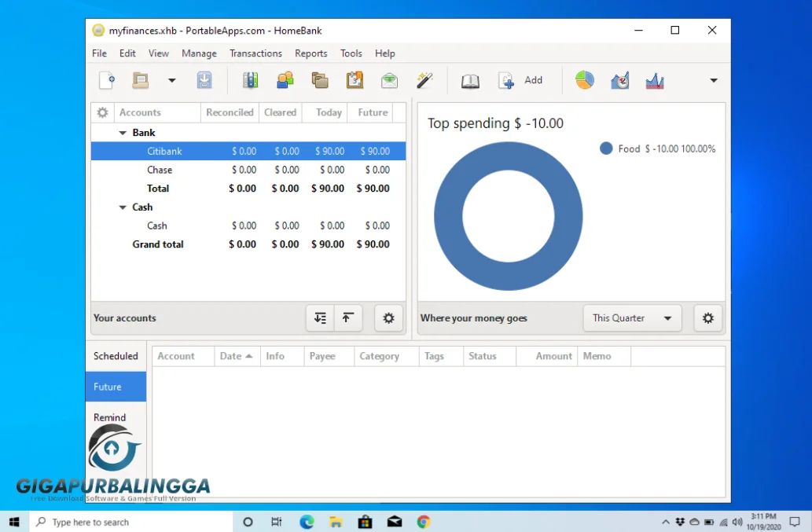The width and height of the screenshot is (812, 532).
Task: Open the Statistics pie chart report
Action: (x=584, y=80)
